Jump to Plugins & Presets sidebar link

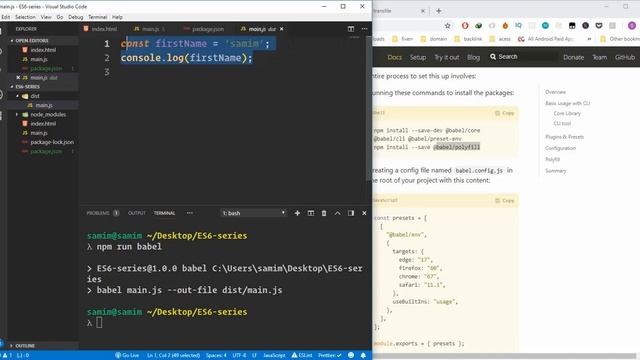pos(564,137)
